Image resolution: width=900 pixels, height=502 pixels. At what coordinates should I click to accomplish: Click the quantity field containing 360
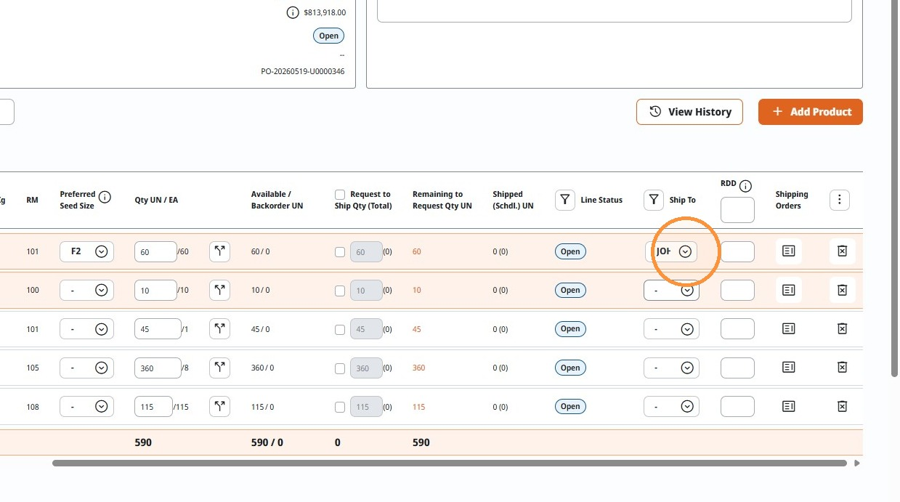(x=157, y=368)
